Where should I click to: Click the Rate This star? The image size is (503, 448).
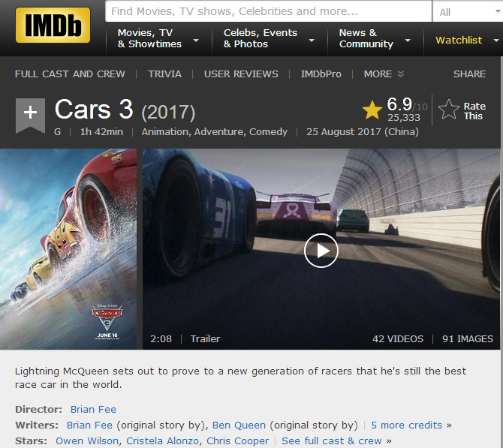click(450, 110)
